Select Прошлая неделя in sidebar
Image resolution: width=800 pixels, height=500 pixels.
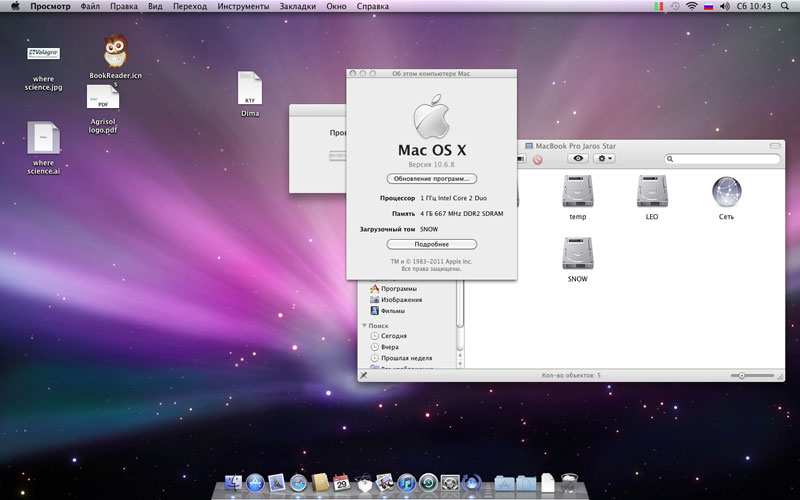click(x=401, y=358)
